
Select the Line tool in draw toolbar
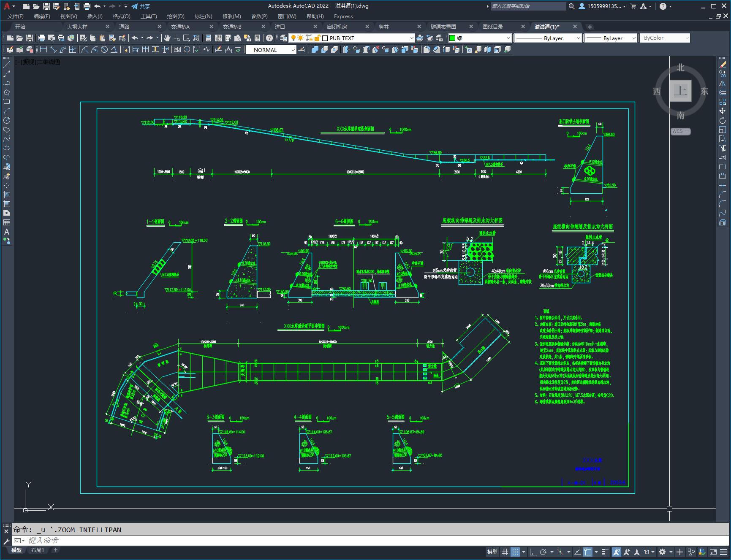7,65
